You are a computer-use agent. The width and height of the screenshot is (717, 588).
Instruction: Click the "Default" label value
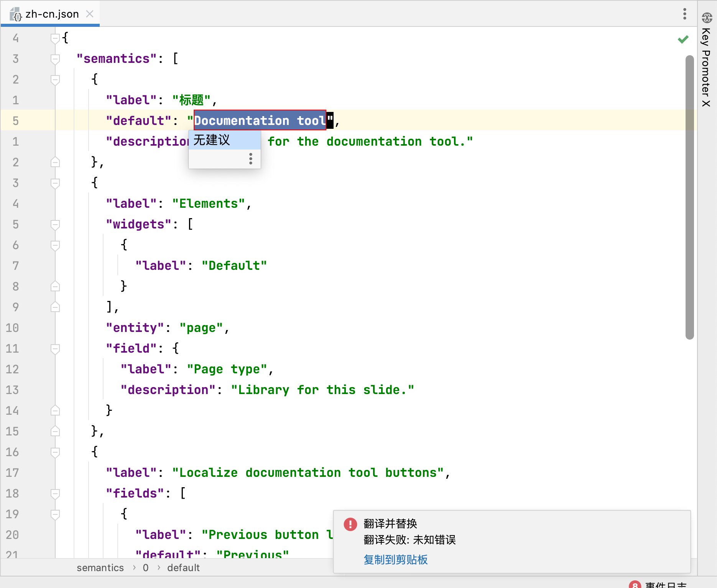[x=234, y=266]
